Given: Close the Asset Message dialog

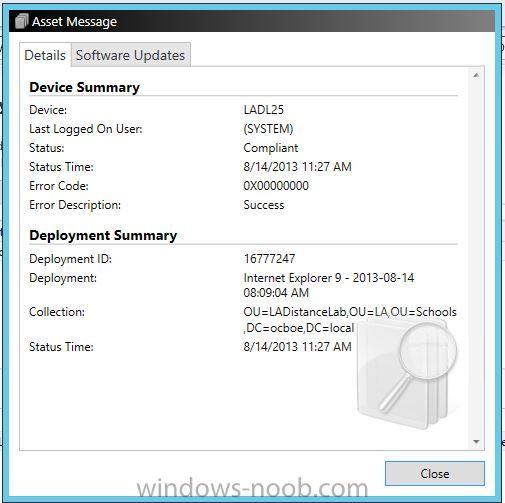Looking at the screenshot, I should [434, 473].
